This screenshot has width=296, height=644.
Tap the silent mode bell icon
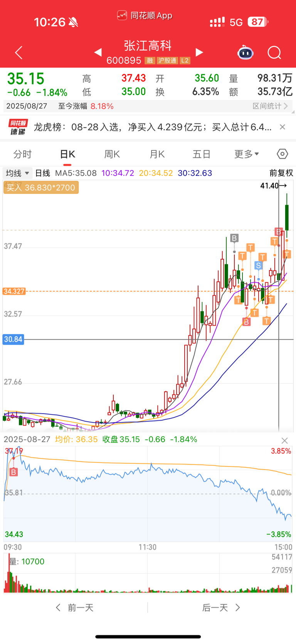pos(73,22)
